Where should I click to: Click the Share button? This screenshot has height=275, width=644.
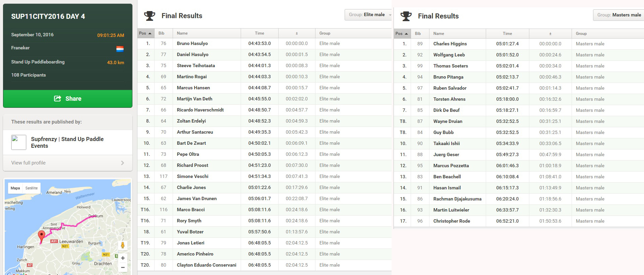(x=68, y=99)
